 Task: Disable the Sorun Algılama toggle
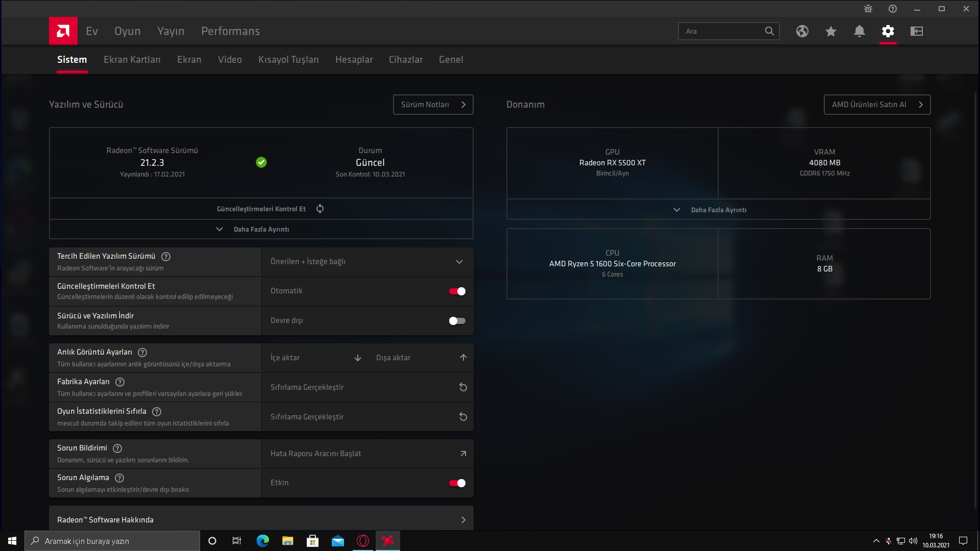pos(457,483)
